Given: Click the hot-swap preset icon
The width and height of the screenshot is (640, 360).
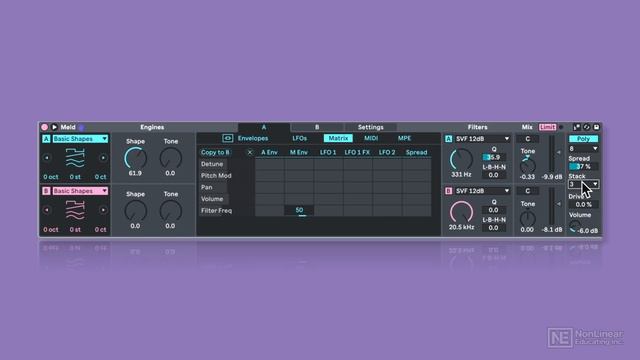Looking at the screenshot, I should [x=587, y=127].
